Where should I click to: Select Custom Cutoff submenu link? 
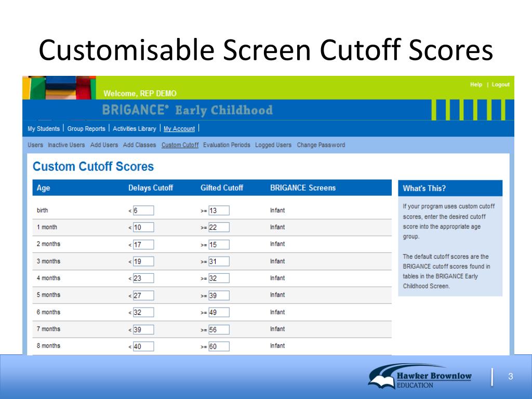pos(180,145)
